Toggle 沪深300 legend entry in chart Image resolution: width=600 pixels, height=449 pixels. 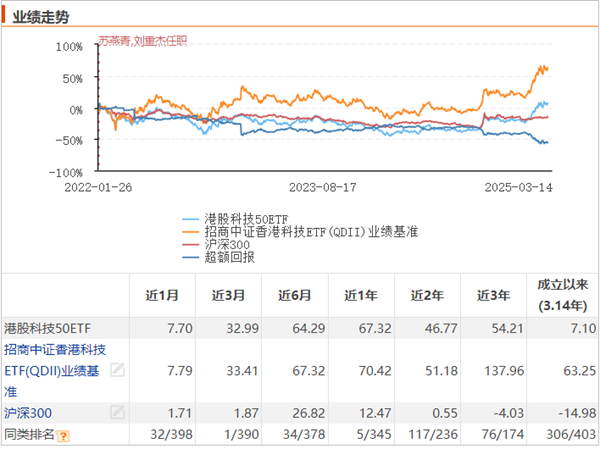216,244
